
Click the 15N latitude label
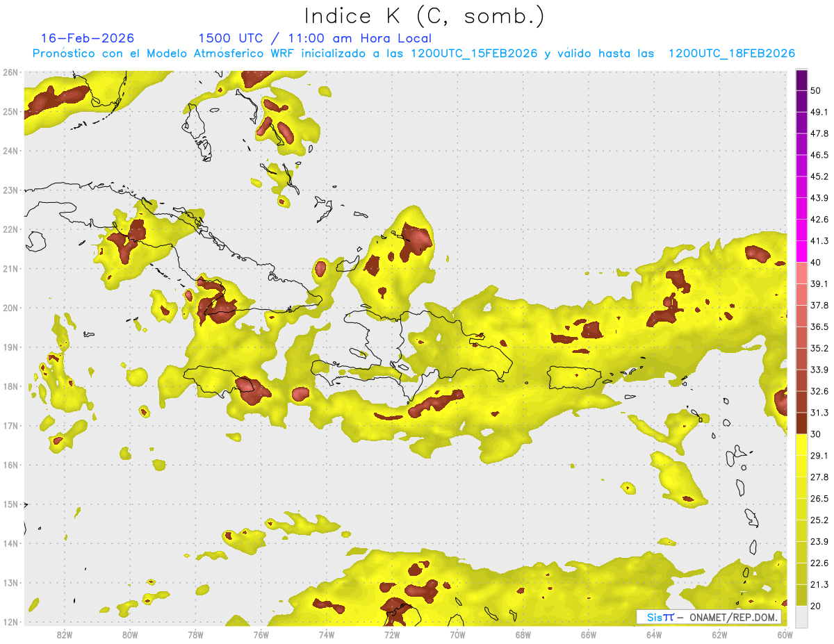click(10, 504)
